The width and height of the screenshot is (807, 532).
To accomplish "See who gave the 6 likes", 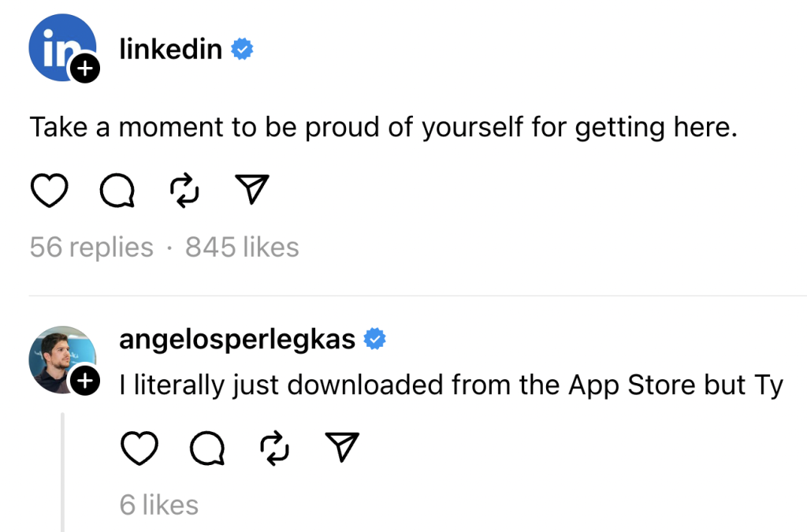I will tap(159, 504).
